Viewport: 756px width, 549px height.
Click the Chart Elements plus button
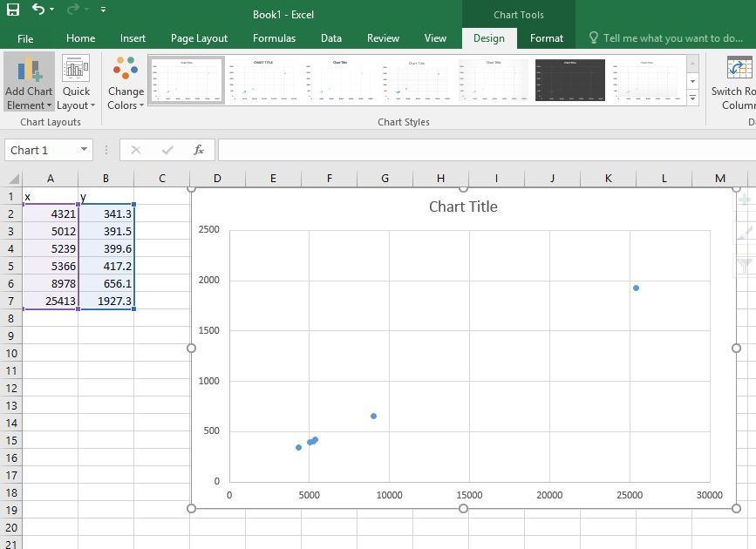click(745, 200)
